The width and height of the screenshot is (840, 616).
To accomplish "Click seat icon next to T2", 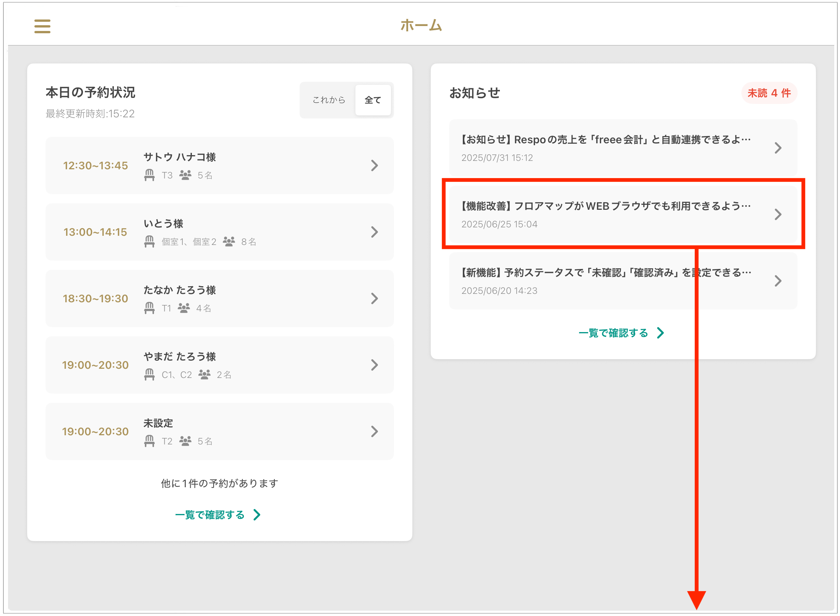I will (149, 441).
